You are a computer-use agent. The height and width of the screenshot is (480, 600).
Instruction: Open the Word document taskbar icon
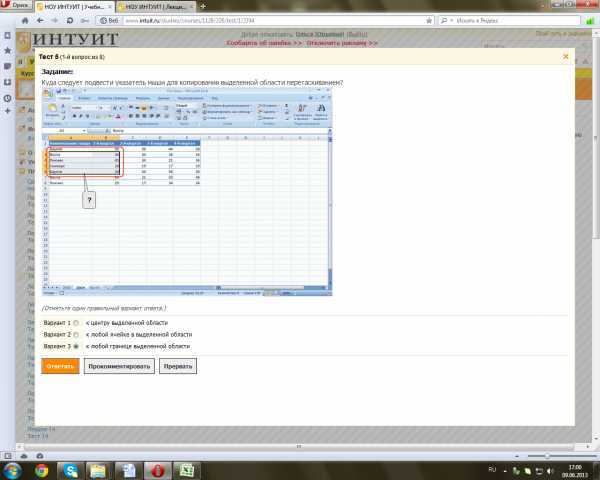129,471
